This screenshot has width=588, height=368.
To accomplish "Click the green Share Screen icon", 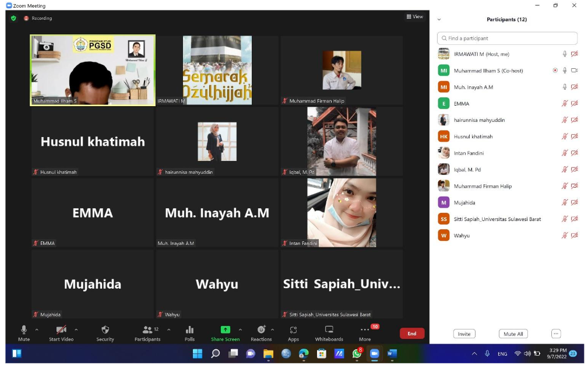I will (x=225, y=330).
